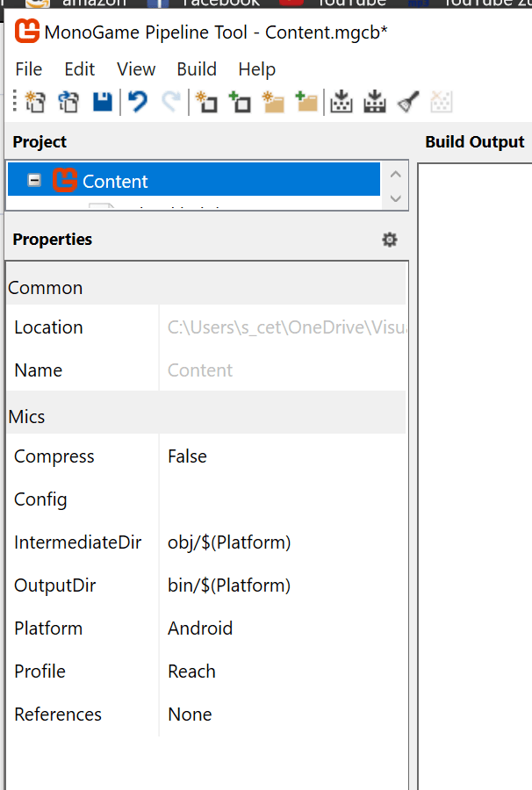Click the New Item toolbar icon

point(206,102)
